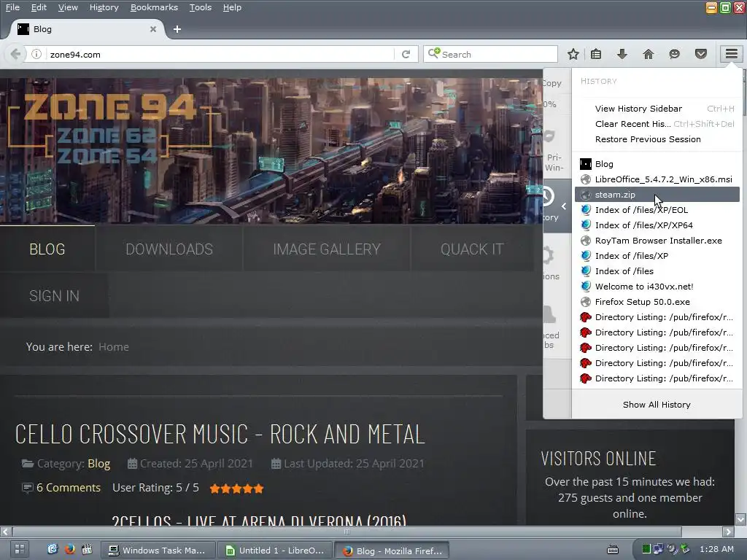Open the View menu
Viewport: 747px width, 560px height.
pyautogui.click(x=68, y=7)
